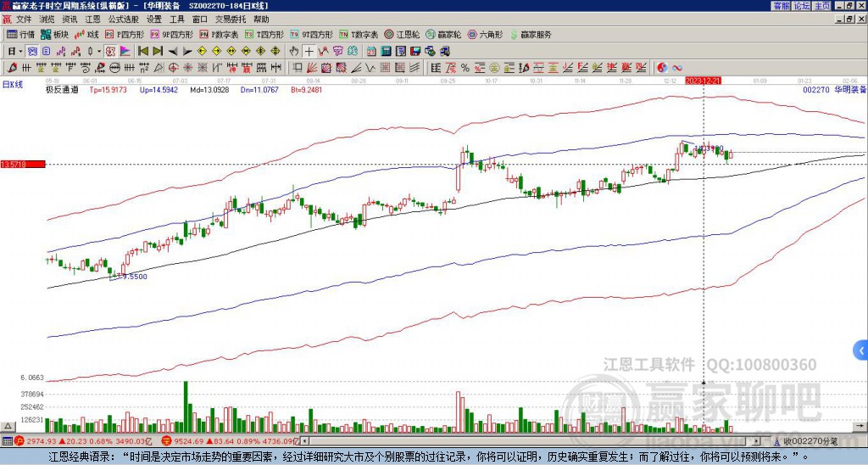Click the blue infinity wave icon
The height and width of the screenshot is (465, 868).
[677, 68]
